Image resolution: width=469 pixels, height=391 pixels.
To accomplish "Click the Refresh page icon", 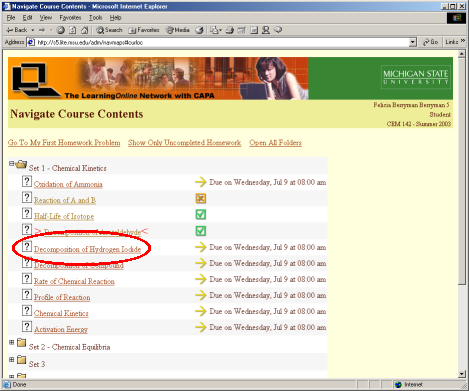I will click(x=72, y=30).
